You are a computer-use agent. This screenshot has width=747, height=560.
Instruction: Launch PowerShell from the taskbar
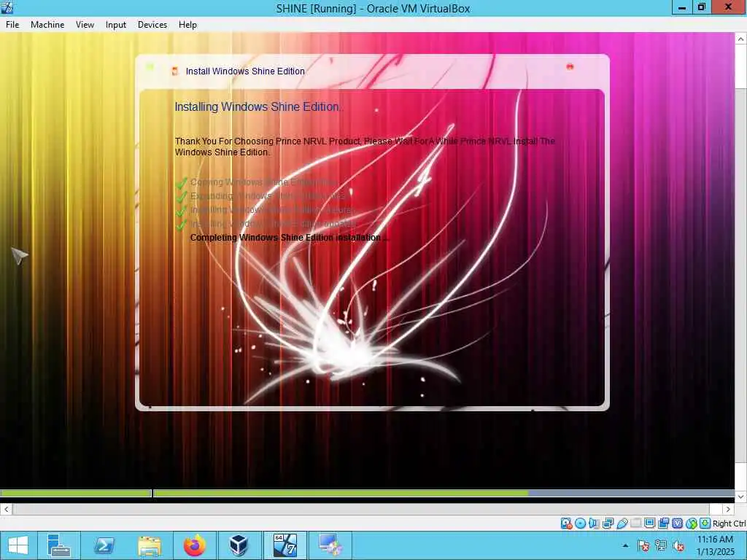point(104,545)
